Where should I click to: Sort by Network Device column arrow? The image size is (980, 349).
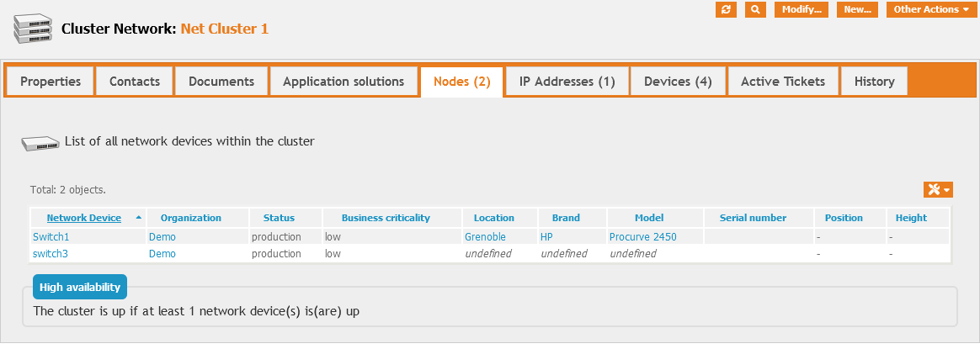coord(138,218)
